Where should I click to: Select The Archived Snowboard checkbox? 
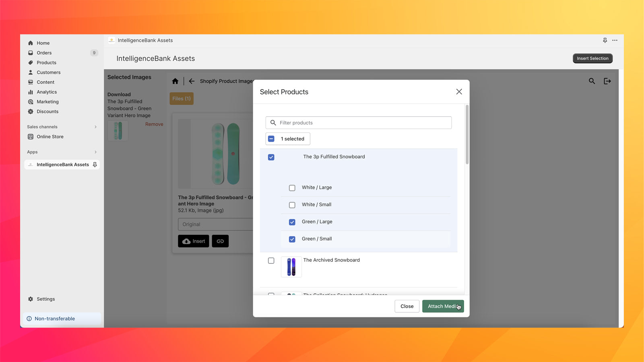coord(271,261)
